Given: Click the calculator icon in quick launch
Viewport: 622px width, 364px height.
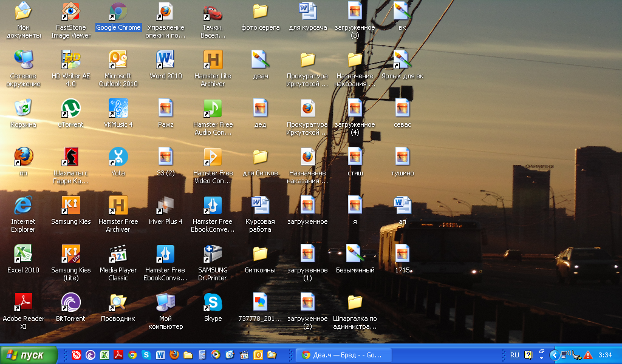Looking at the screenshot, I should (202, 355).
